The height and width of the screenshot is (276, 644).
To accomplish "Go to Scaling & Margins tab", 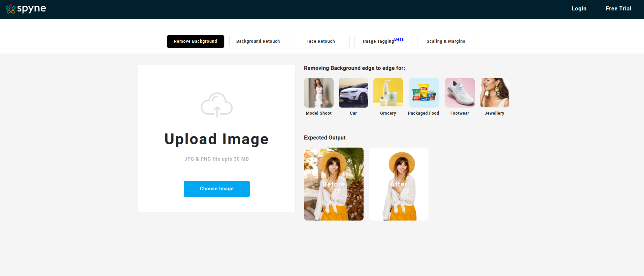I will tap(446, 41).
